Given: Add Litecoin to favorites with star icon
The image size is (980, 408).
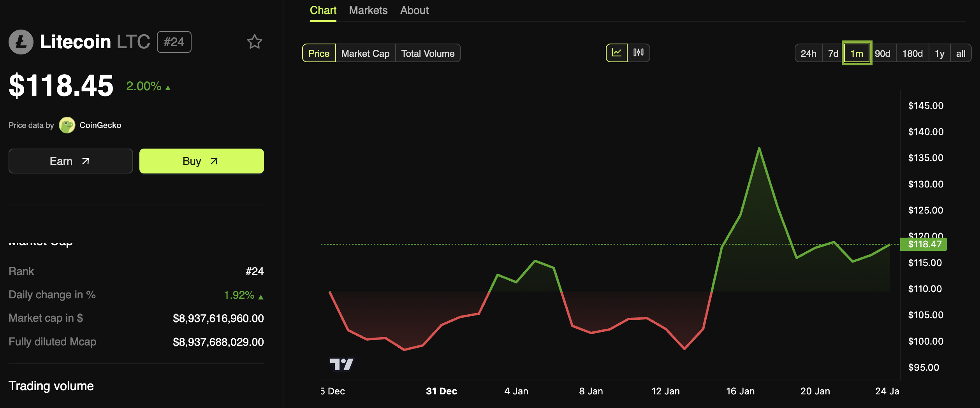Looking at the screenshot, I should pyautogui.click(x=255, y=42).
